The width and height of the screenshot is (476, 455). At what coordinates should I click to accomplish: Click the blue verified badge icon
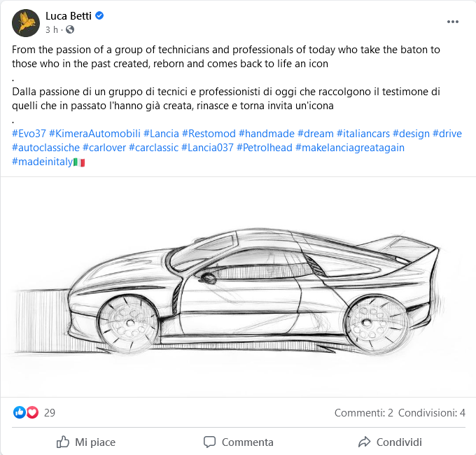(99, 15)
